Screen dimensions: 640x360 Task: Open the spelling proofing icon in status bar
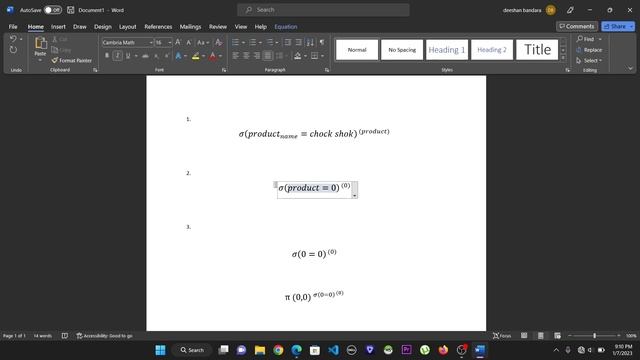point(64,336)
